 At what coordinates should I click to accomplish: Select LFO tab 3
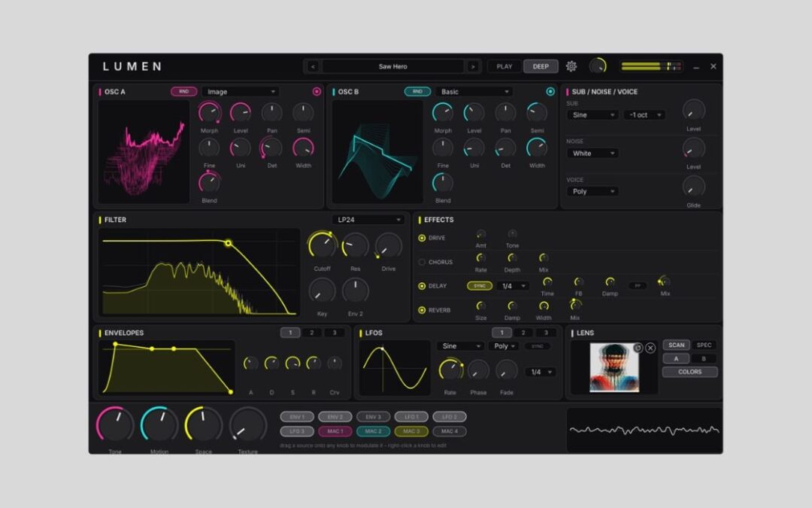pos(545,333)
